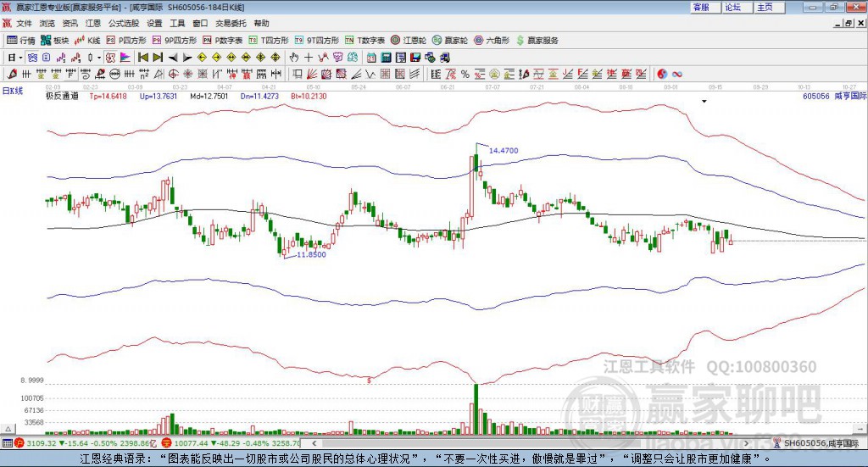Open the 六角形 hexagon tool
Viewport: 868px width, 467px height.
tap(492, 40)
